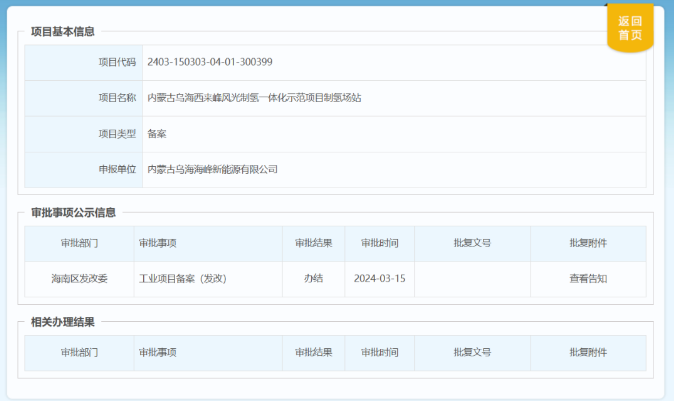The width and height of the screenshot is (674, 401).
Task: Click the 办结 approval result cell
Action: 314,278
